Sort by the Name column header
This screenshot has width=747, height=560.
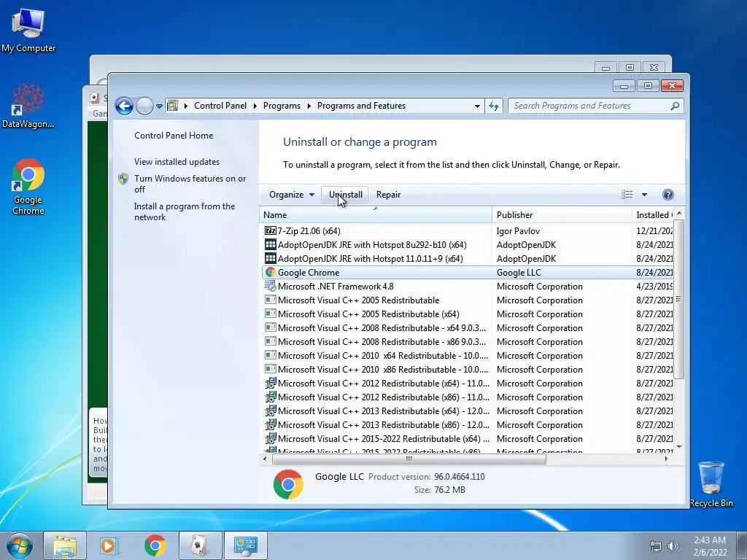point(376,215)
